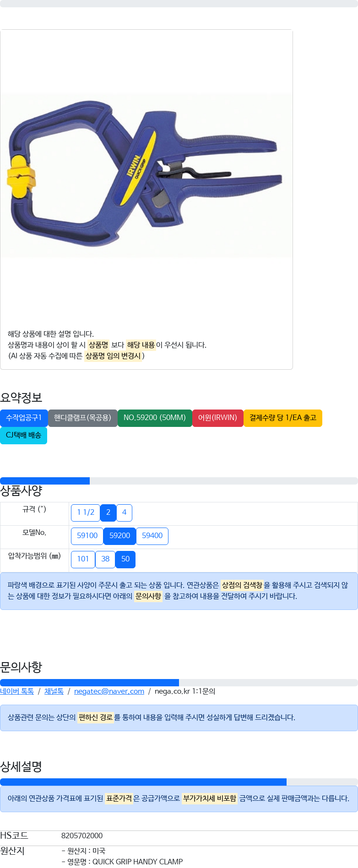Pick clamping range 38
The width and height of the screenshot is (358, 868).
[105, 559]
